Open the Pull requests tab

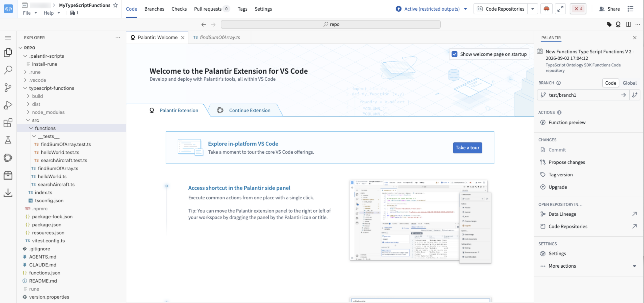click(212, 9)
